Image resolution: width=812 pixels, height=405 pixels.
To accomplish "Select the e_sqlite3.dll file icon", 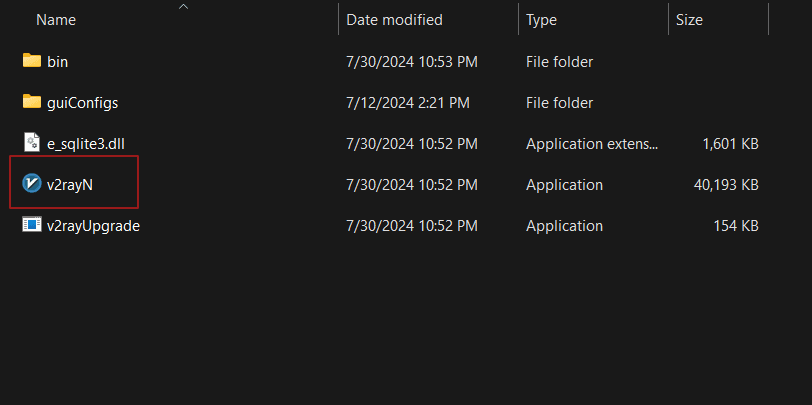I will tap(31, 143).
